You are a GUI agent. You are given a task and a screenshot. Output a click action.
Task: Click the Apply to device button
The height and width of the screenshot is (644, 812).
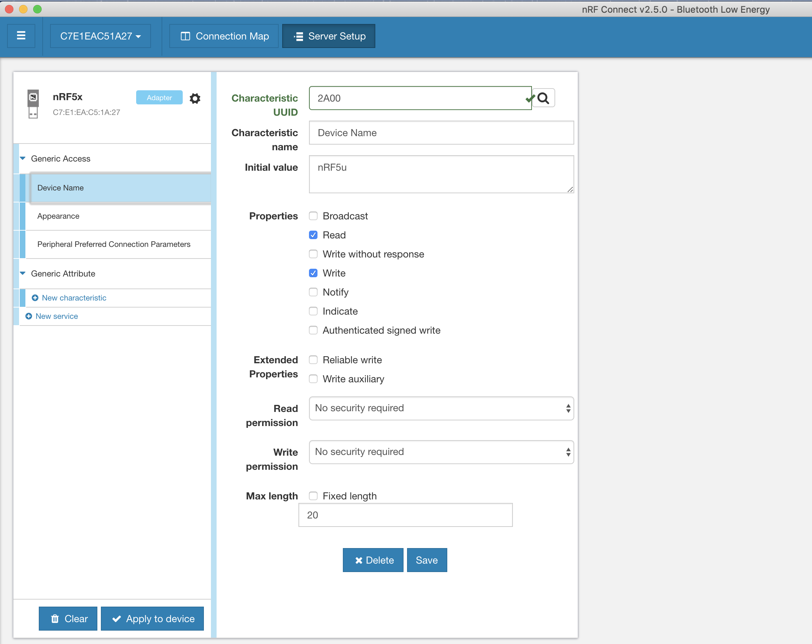point(152,619)
